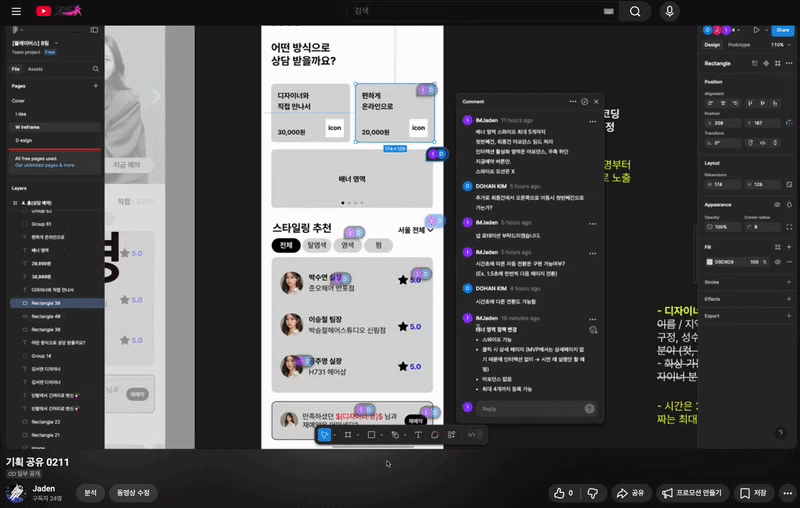Switch to the File tab

tap(16, 69)
